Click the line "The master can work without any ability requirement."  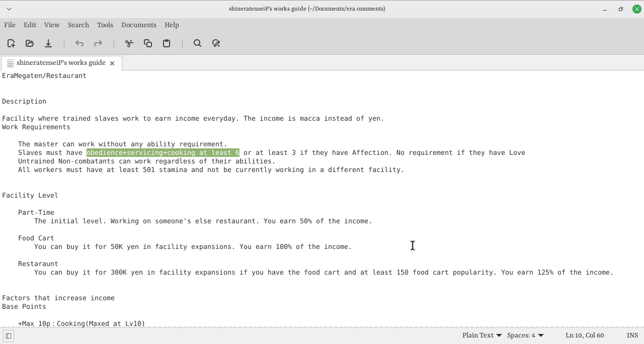(x=123, y=144)
